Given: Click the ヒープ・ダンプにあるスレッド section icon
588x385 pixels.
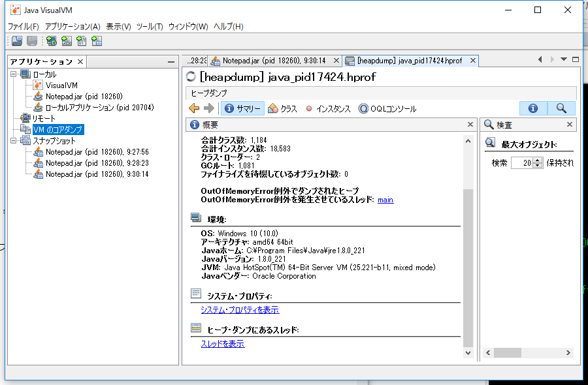Looking at the screenshot, I should [196, 328].
